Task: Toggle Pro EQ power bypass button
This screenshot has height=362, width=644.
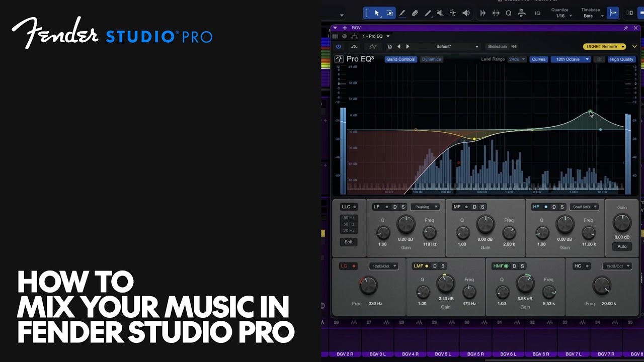Action: point(338,47)
